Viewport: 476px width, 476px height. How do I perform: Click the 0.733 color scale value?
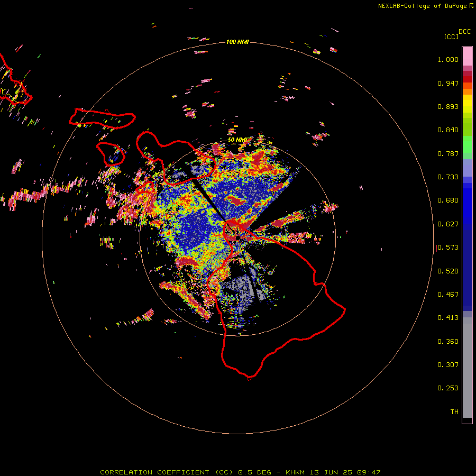[x=448, y=177]
